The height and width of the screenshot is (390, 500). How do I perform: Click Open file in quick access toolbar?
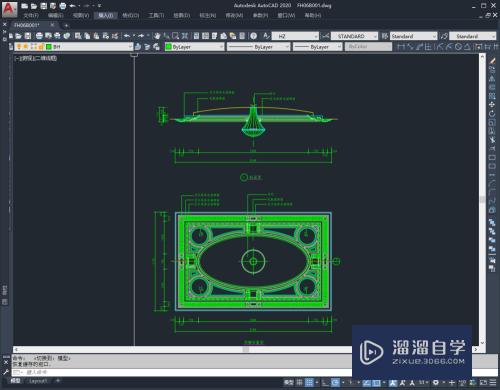(34, 6)
